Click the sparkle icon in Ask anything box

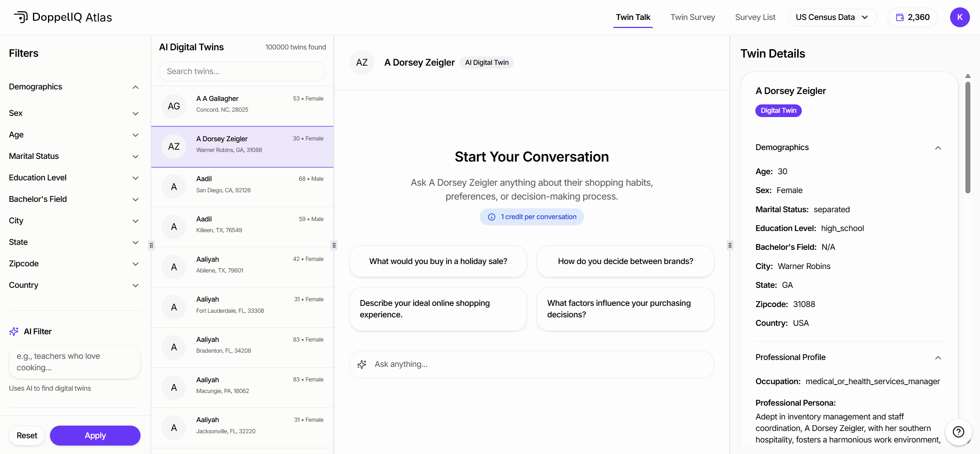click(362, 364)
